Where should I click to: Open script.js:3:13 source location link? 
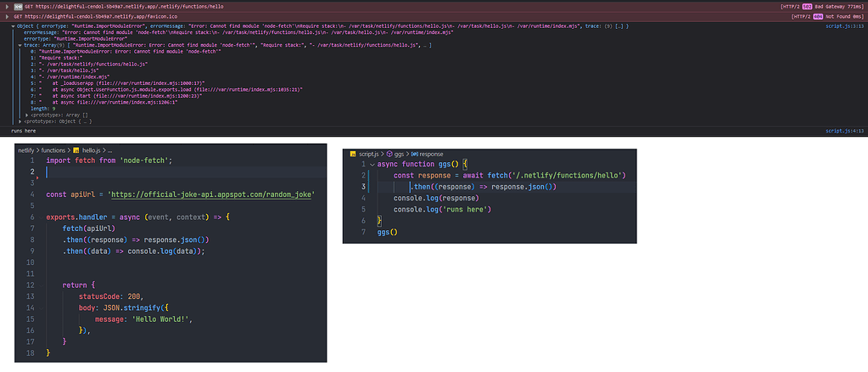pos(845,26)
